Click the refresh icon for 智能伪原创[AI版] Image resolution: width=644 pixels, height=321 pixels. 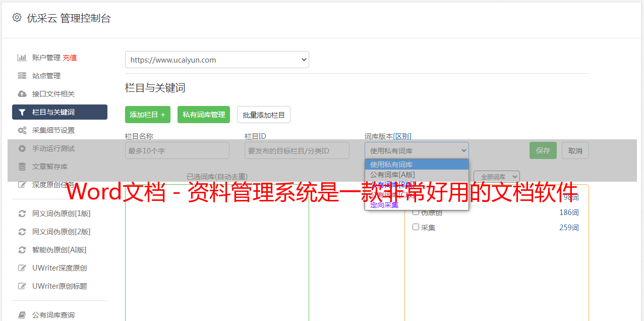click(x=22, y=250)
